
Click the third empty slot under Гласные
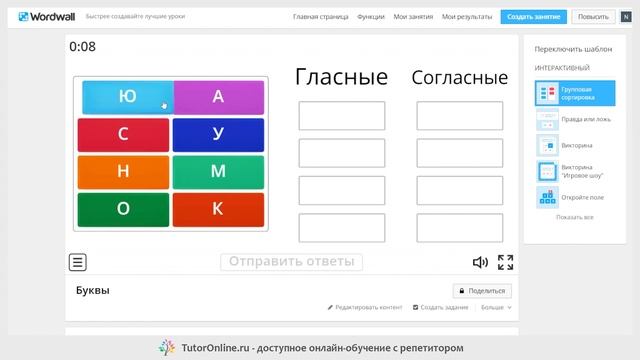[342, 191]
